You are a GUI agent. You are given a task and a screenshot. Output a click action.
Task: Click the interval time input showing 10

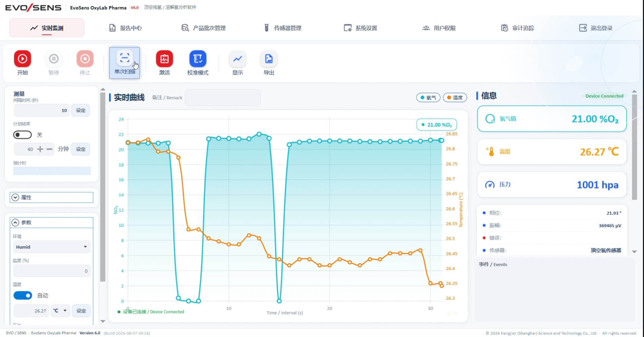point(42,110)
